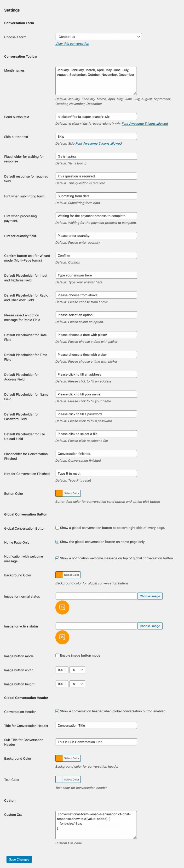
Task: Change the image button height unit dropdown
Action: coord(77,684)
